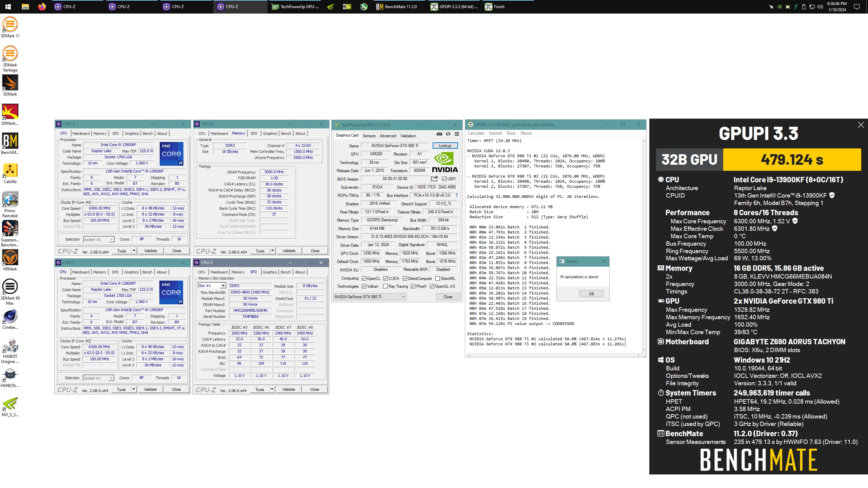Viewport: 868px width, 488px height.
Task: Open Firefox from the taskbar
Action: point(42,7)
